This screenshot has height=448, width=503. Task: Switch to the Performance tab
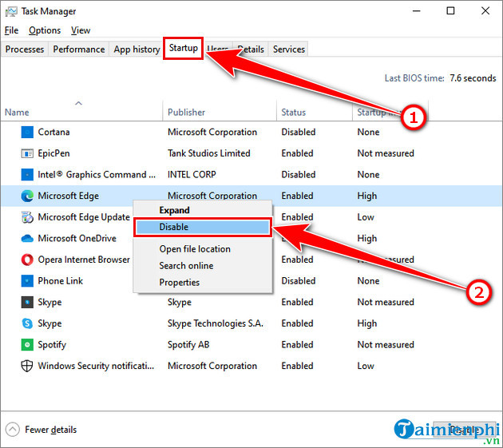79,50
